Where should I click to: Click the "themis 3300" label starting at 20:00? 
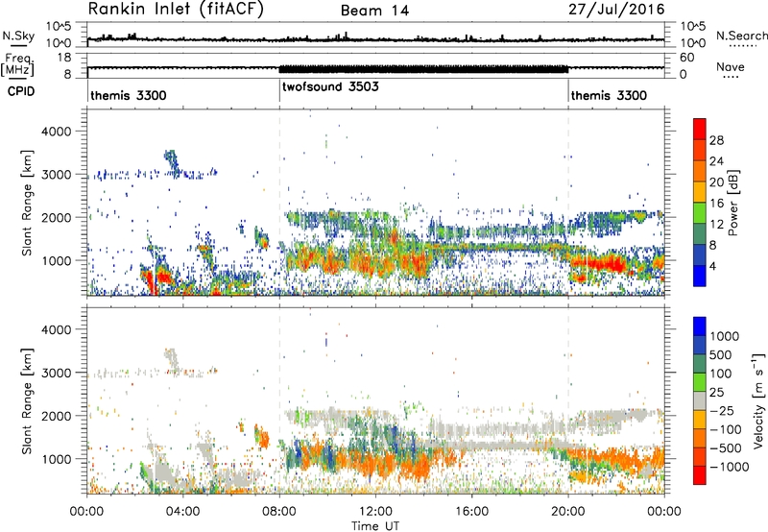tap(609, 95)
